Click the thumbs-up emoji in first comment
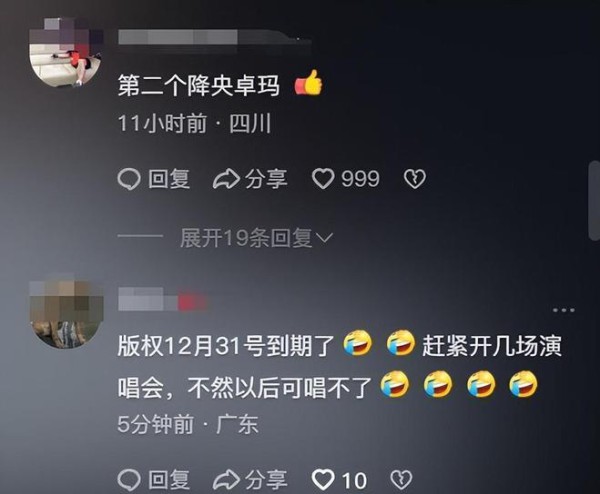 (x=308, y=83)
